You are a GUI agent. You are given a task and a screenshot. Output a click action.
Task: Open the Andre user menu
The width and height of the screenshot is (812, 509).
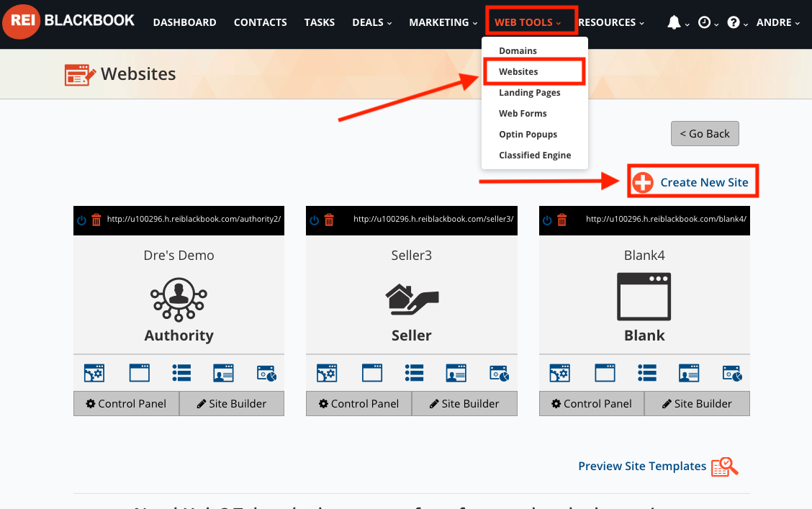pos(778,22)
